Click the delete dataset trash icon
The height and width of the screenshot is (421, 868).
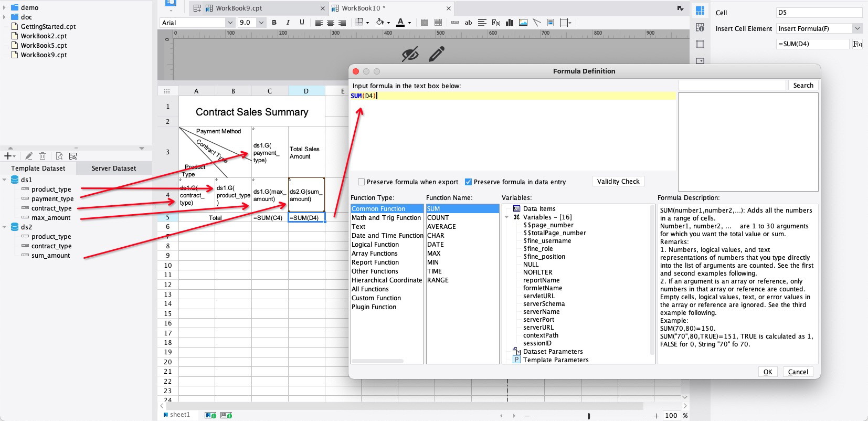[43, 156]
